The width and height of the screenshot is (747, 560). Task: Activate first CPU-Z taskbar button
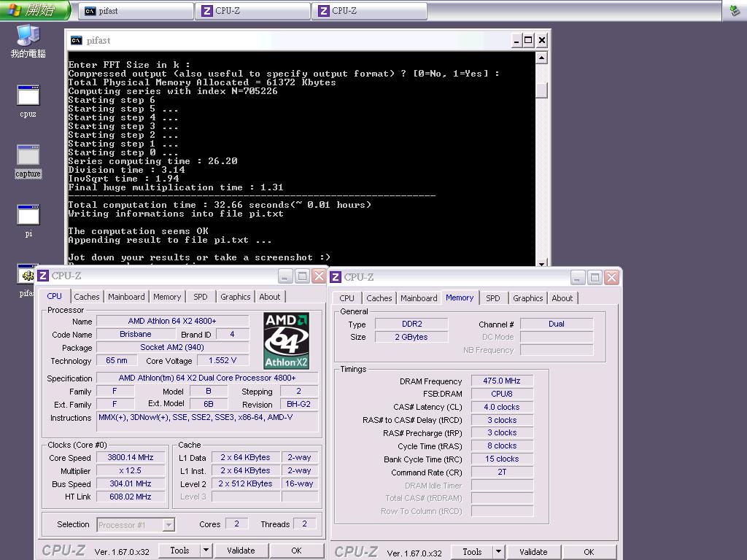tap(252, 11)
